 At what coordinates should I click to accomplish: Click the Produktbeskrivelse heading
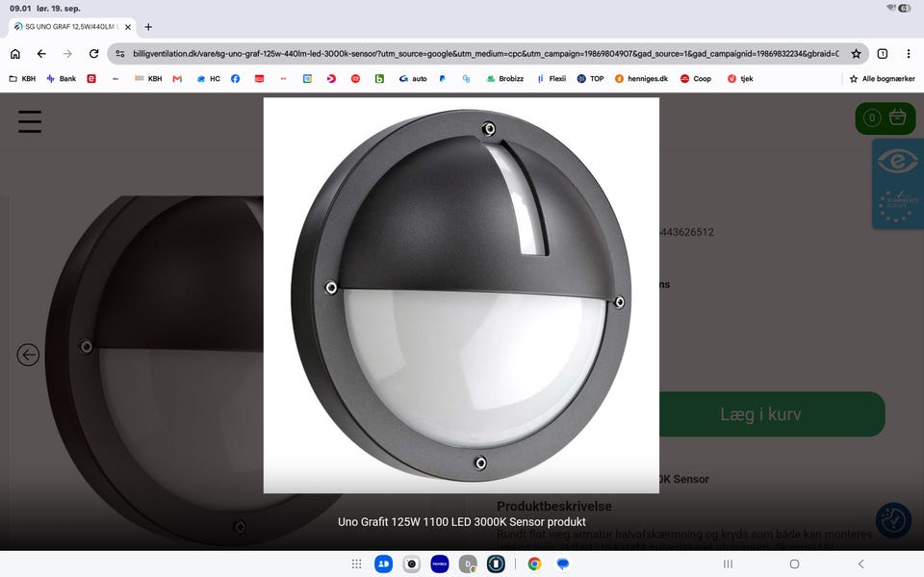554,507
